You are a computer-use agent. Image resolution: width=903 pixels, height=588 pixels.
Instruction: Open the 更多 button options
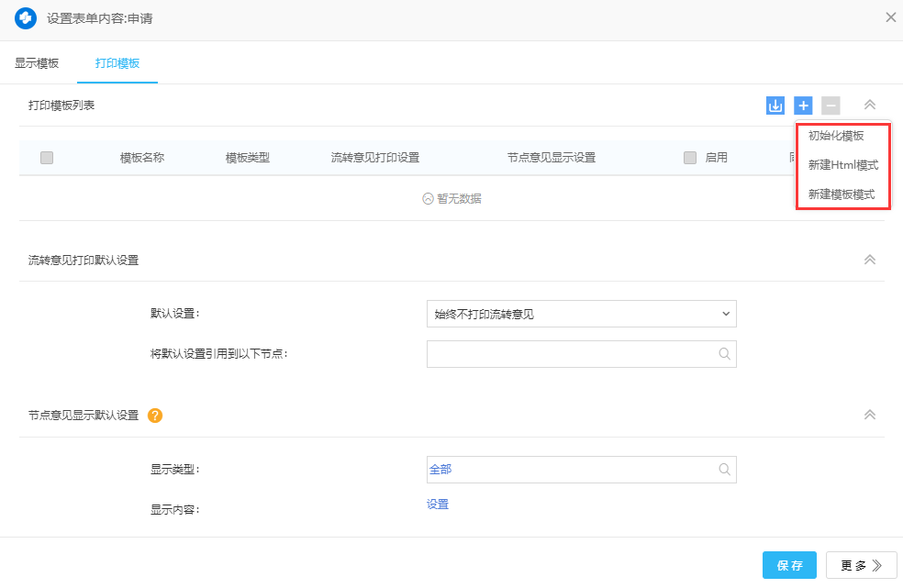point(861,565)
